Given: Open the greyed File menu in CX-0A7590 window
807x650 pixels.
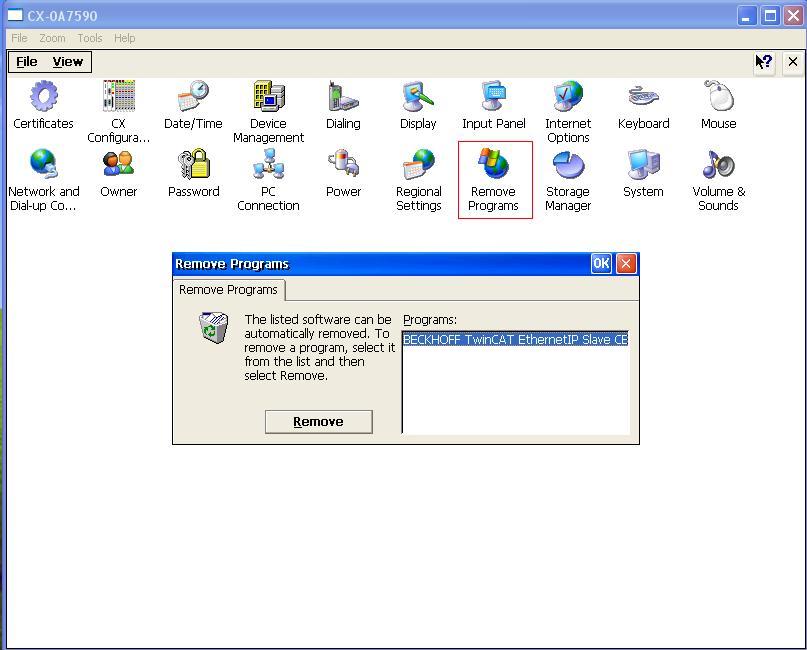Looking at the screenshot, I should (x=20, y=38).
